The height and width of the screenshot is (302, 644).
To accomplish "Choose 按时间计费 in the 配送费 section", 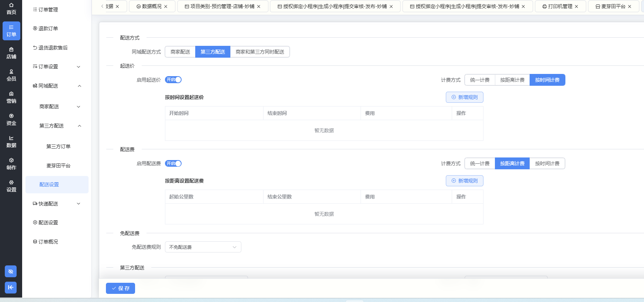I will click(547, 163).
